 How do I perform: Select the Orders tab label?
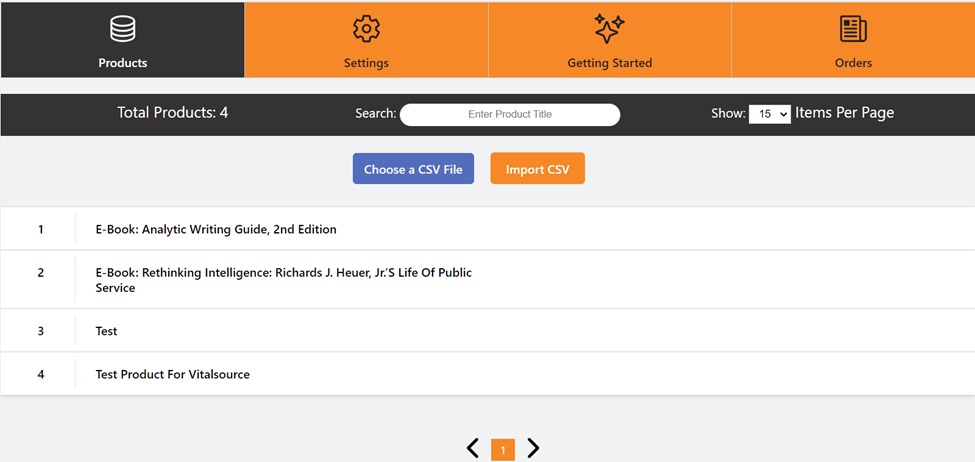pos(853,63)
